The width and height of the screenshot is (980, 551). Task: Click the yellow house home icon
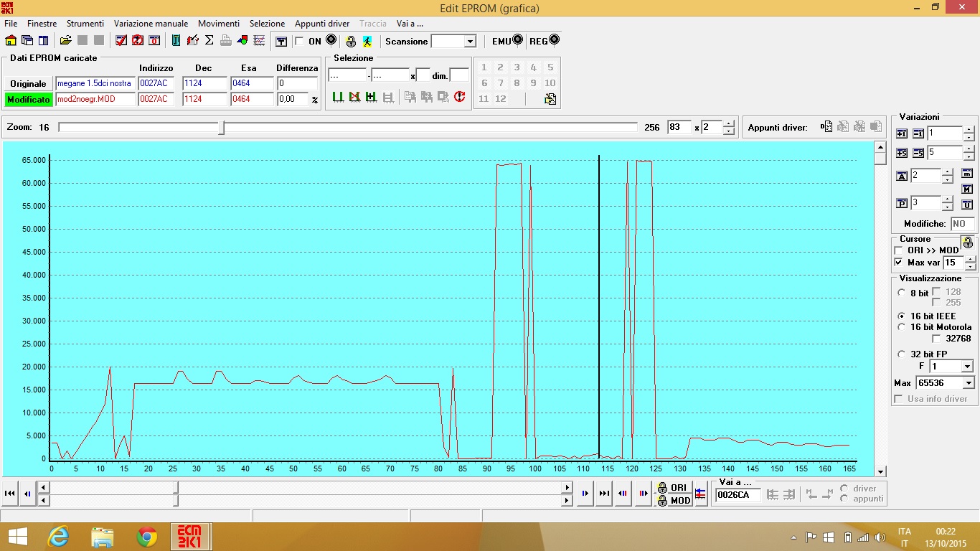point(11,41)
